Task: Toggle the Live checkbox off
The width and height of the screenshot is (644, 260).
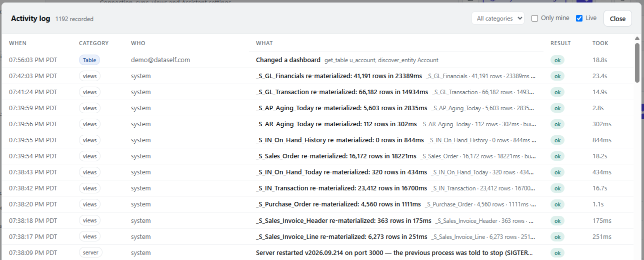Action: (579, 18)
